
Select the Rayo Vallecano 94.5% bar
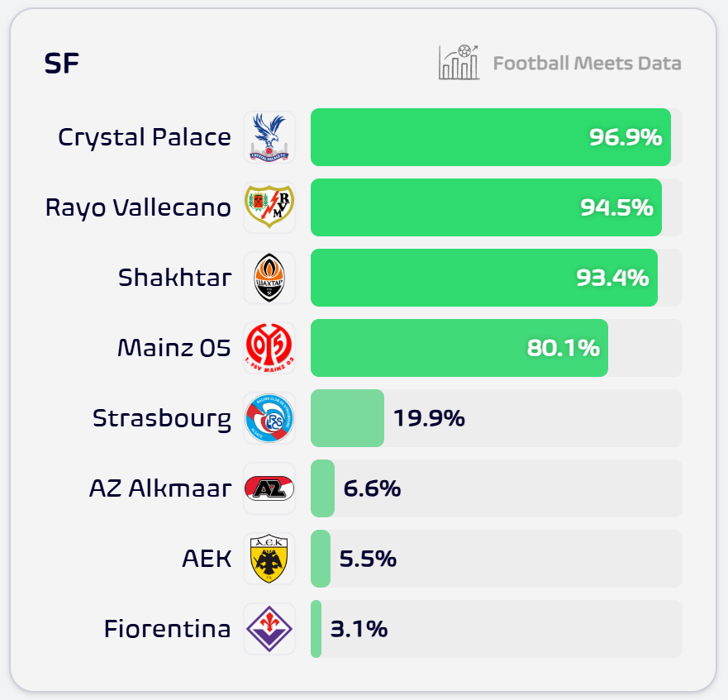pyautogui.click(x=486, y=207)
